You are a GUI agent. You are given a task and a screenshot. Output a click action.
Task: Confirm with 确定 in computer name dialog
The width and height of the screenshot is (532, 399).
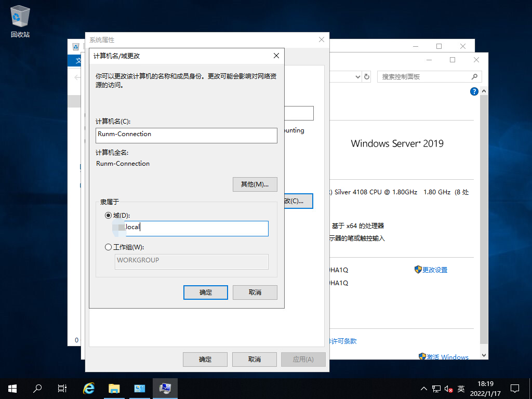[206, 292]
